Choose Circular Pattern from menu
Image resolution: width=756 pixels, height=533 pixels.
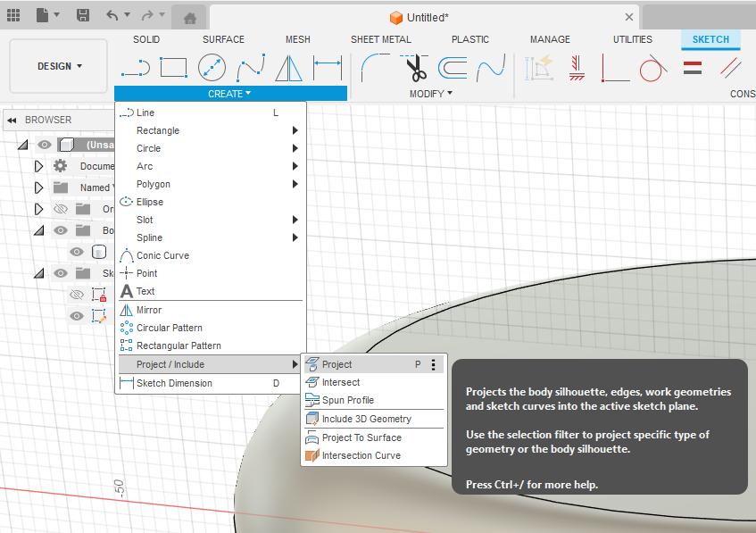211,328
